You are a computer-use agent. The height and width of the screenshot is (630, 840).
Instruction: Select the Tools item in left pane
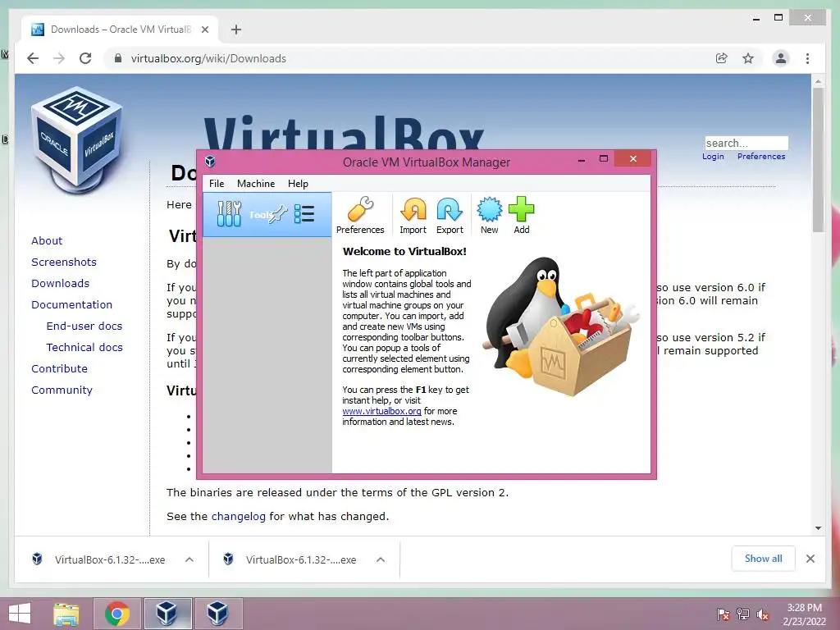(267, 215)
